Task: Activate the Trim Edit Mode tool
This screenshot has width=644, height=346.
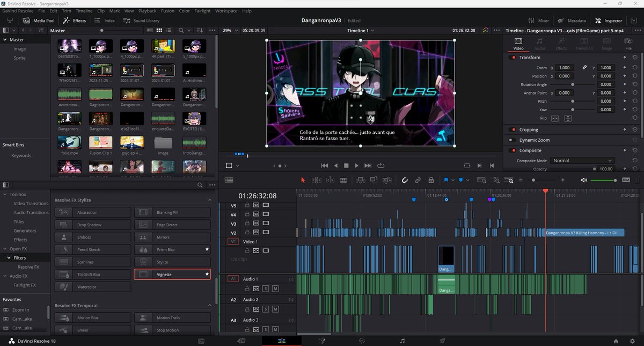Action: 317,180
